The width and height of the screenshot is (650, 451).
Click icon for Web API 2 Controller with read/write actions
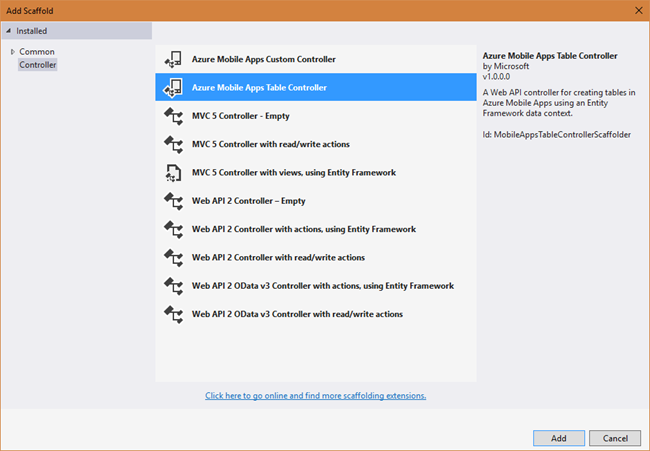click(173, 257)
